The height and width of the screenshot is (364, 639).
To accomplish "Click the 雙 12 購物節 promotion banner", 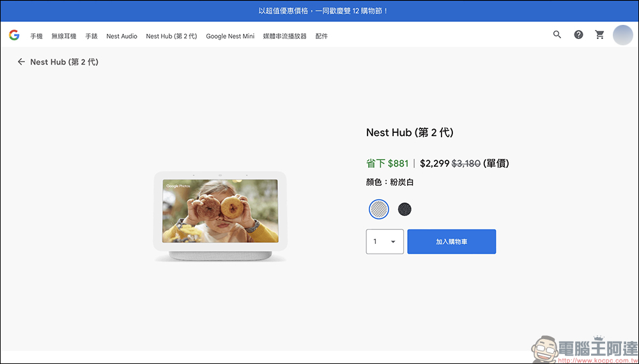I will pos(319,11).
